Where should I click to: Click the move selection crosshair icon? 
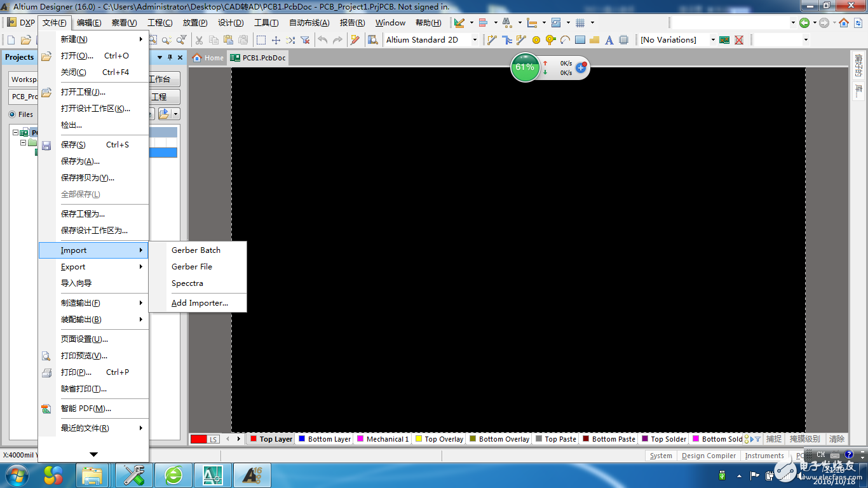click(276, 40)
